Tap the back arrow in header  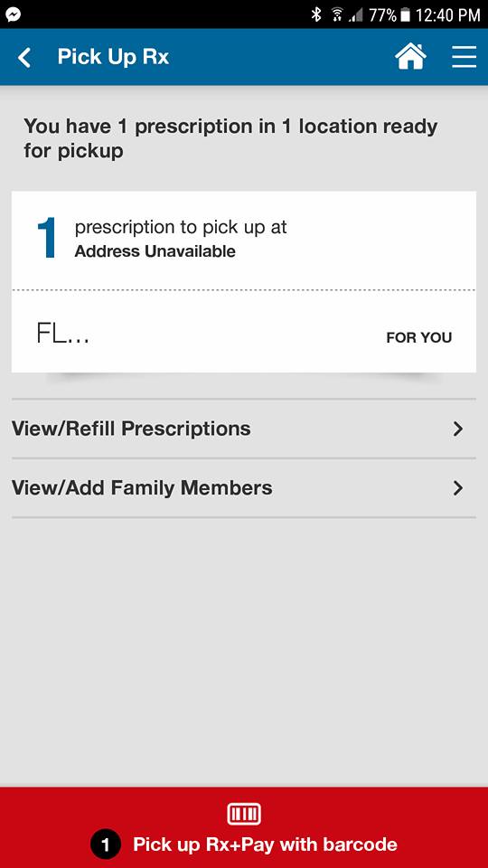pyautogui.click(x=23, y=57)
